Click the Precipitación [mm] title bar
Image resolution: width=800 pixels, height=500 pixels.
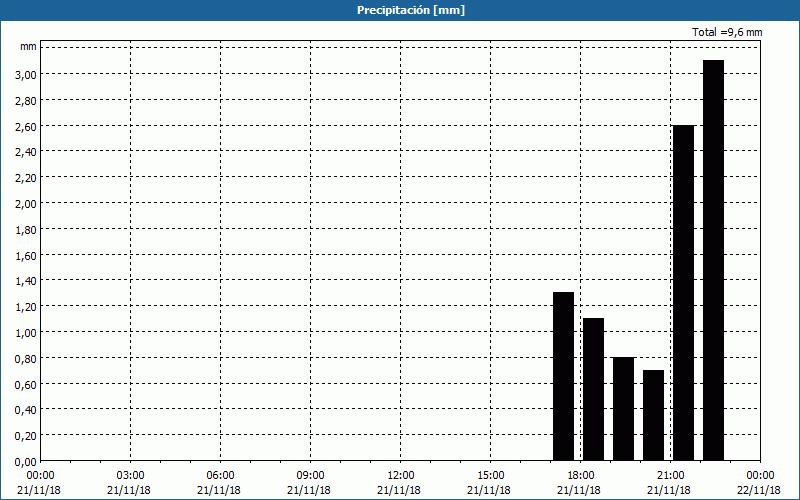(400, 10)
